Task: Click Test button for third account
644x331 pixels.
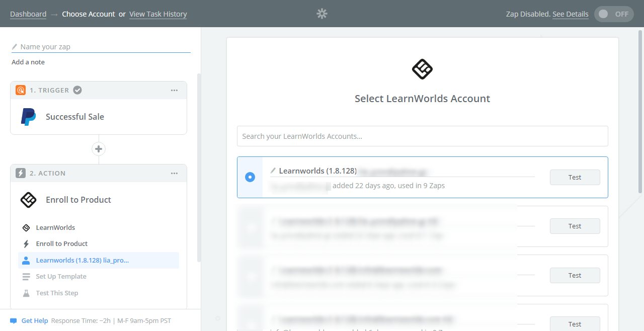Action: [575, 276]
